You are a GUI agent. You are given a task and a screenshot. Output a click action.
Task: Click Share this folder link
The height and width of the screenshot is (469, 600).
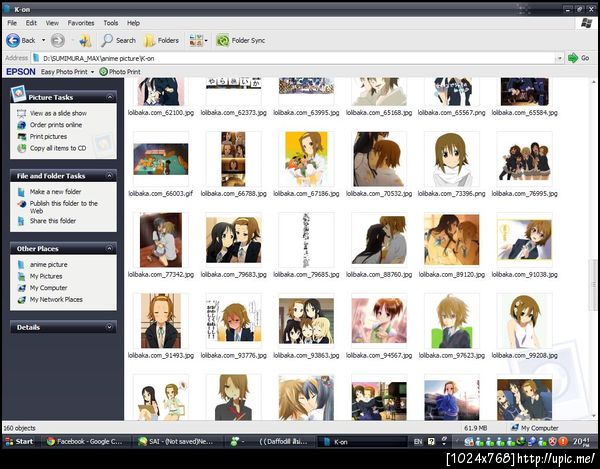(53, 221)
